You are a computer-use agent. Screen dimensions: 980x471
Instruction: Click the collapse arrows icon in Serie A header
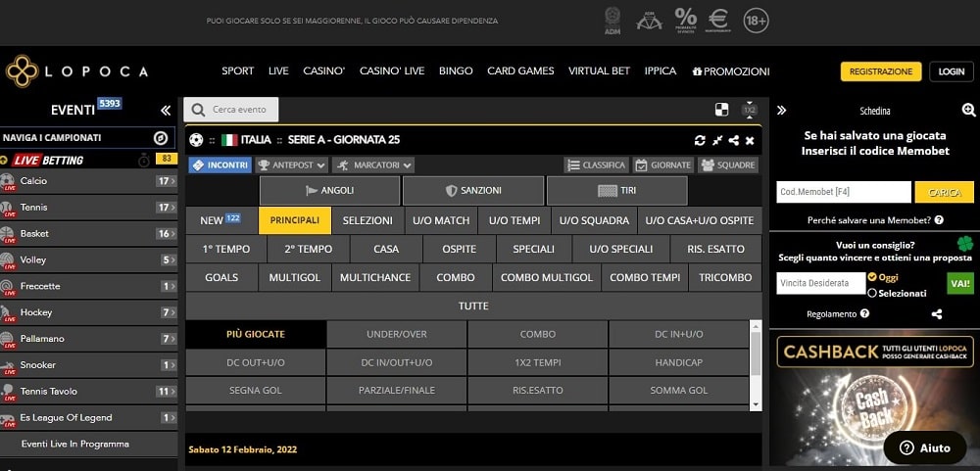tap(717, 141)
